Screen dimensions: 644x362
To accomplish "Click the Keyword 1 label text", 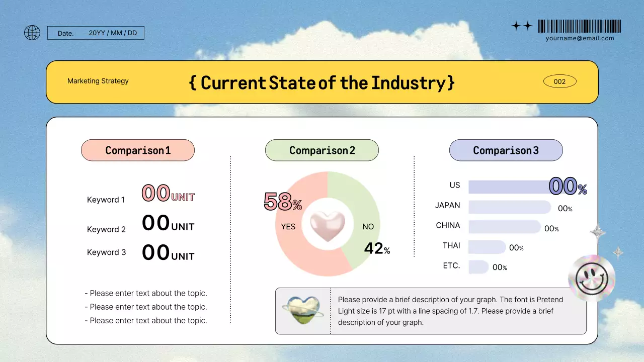I will [106, 200].
